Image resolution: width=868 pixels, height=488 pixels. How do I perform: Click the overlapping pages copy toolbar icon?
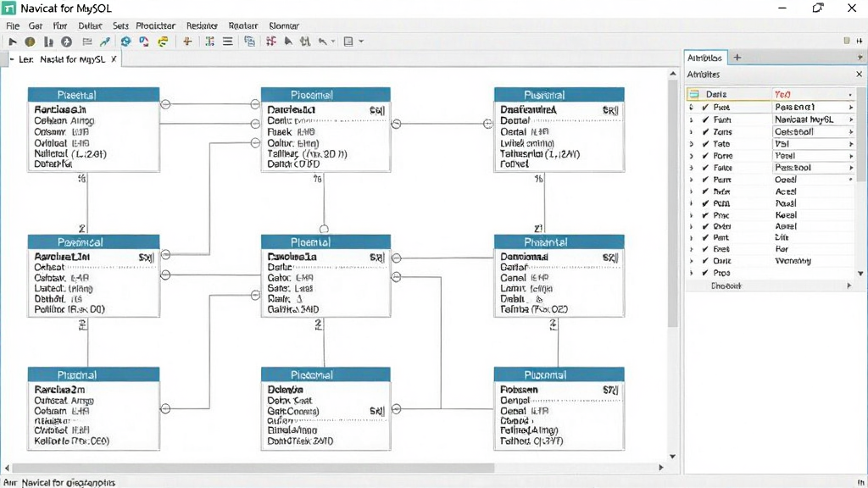(x=250, y=42)
